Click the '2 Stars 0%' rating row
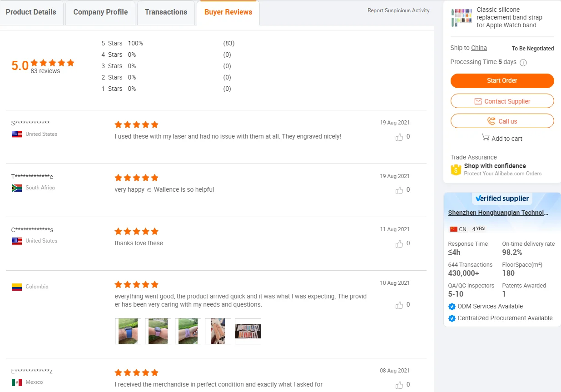Screen dimensions: 561x392 (x=168, y=77)
